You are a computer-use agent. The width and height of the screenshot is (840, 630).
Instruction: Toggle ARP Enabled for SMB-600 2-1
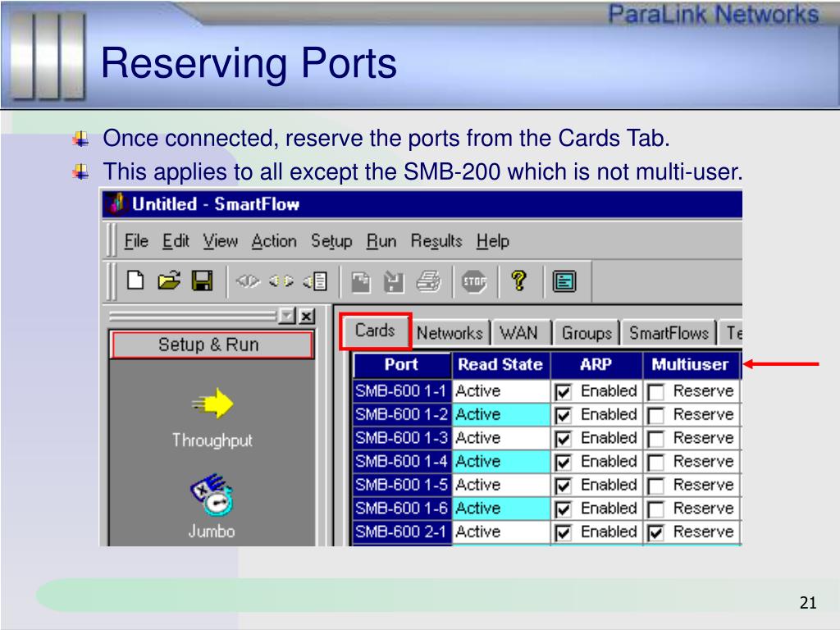(x=563, y=532)
